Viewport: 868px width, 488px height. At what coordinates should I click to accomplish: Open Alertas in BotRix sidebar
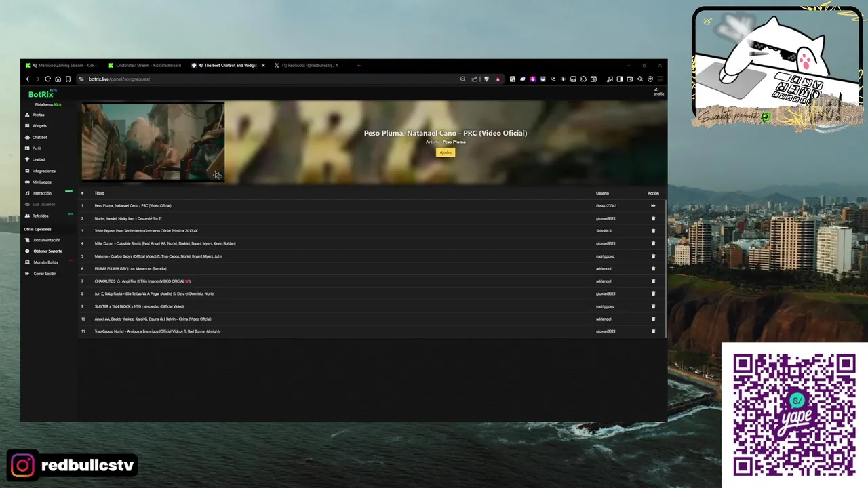[x=35, y=115]
